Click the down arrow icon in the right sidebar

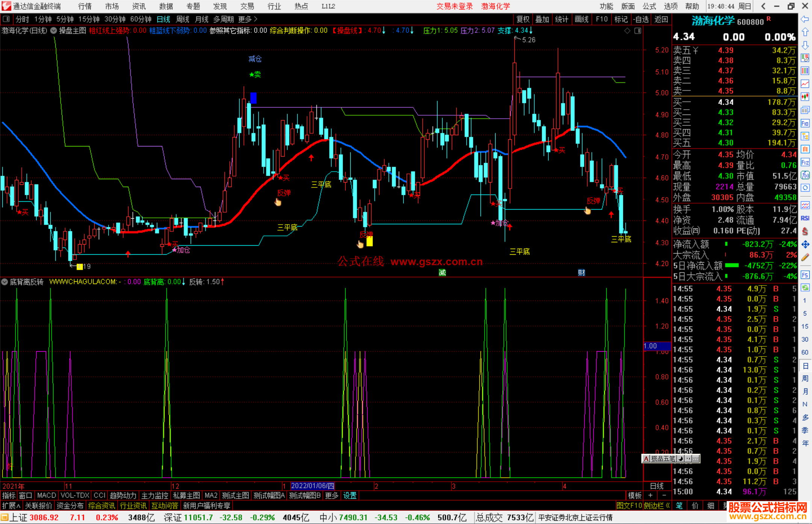point(805,45)
